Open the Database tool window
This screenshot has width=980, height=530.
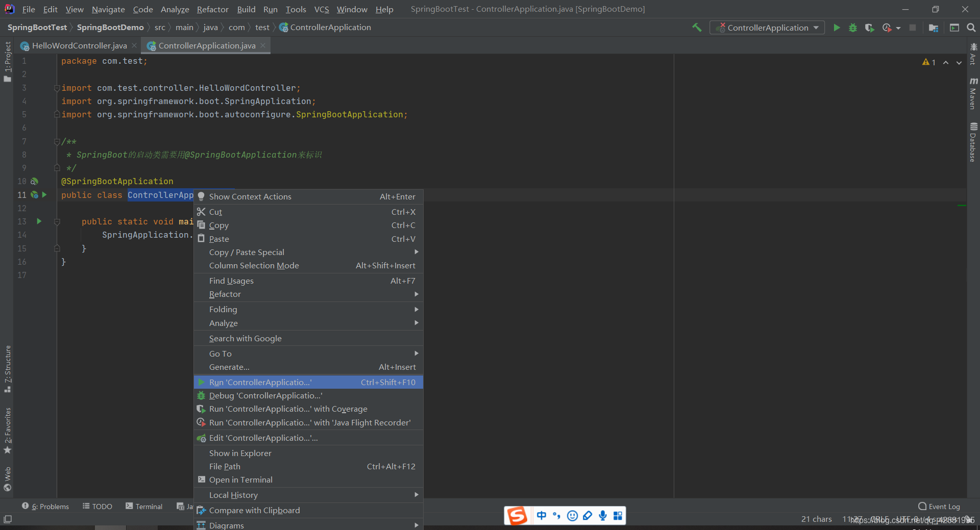click(x=973, y=142)
